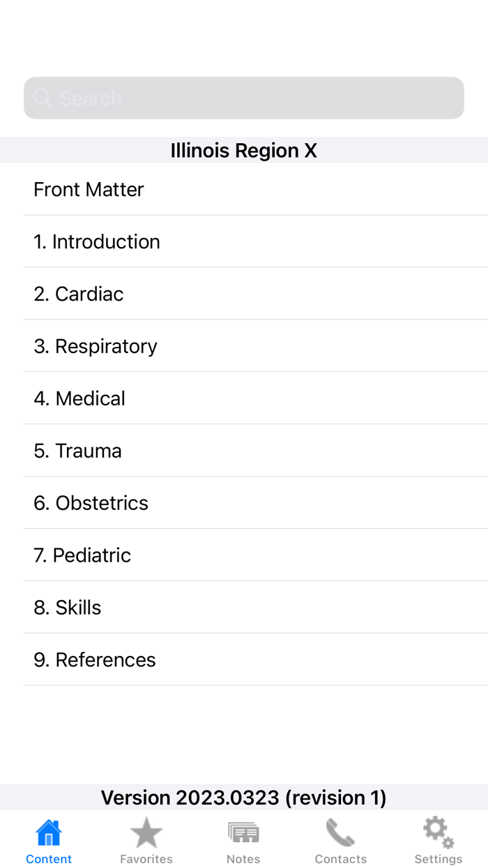Viewport: 488px width, 868px height.
Task: Tap the Contacts phone icon
Action: 340,832
